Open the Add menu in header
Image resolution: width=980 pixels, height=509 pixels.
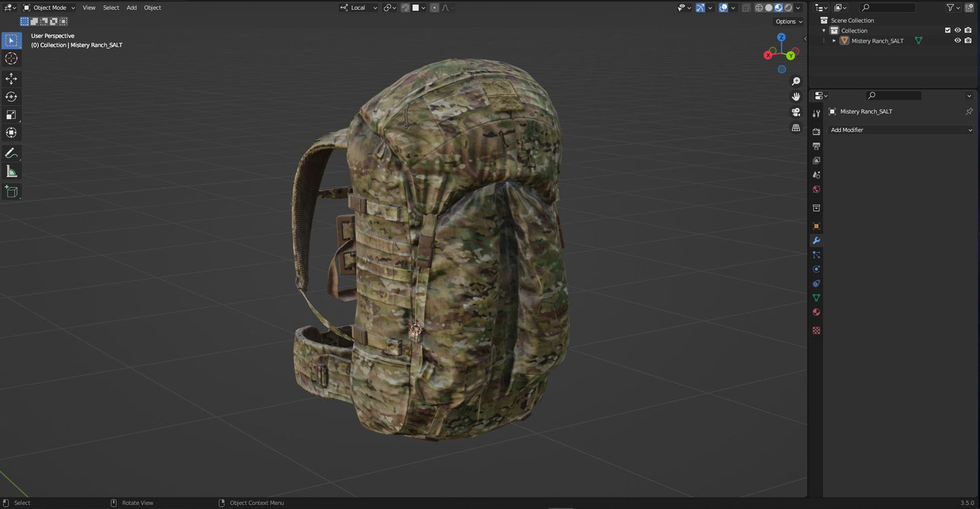132,8
